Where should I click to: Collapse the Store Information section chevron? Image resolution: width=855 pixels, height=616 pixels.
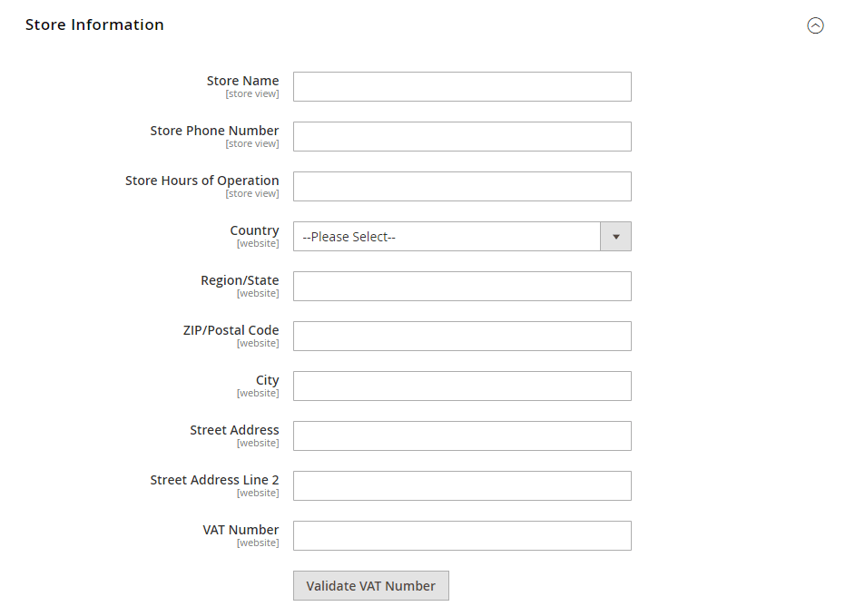[815, 25]
